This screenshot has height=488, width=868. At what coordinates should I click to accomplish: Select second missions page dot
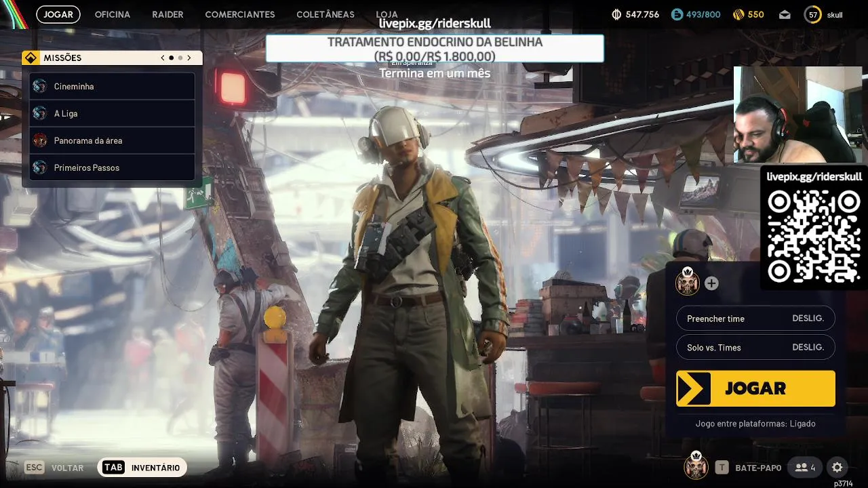(x=180, y=58)
